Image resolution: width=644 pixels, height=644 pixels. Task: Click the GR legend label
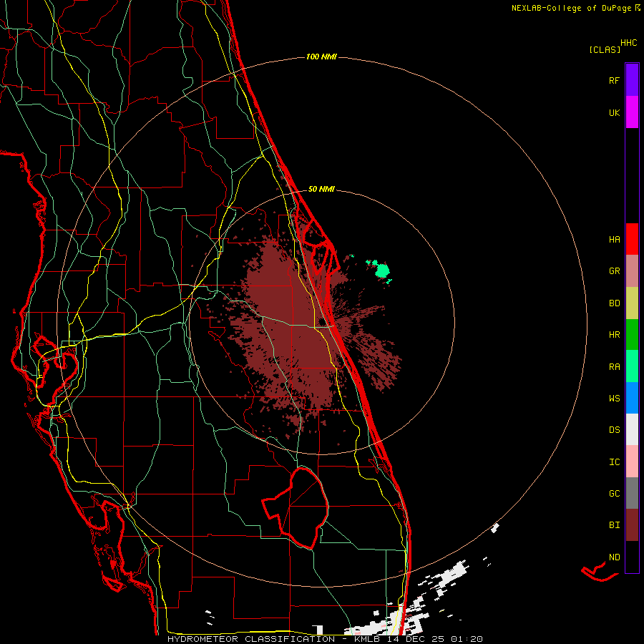(614, 271)
